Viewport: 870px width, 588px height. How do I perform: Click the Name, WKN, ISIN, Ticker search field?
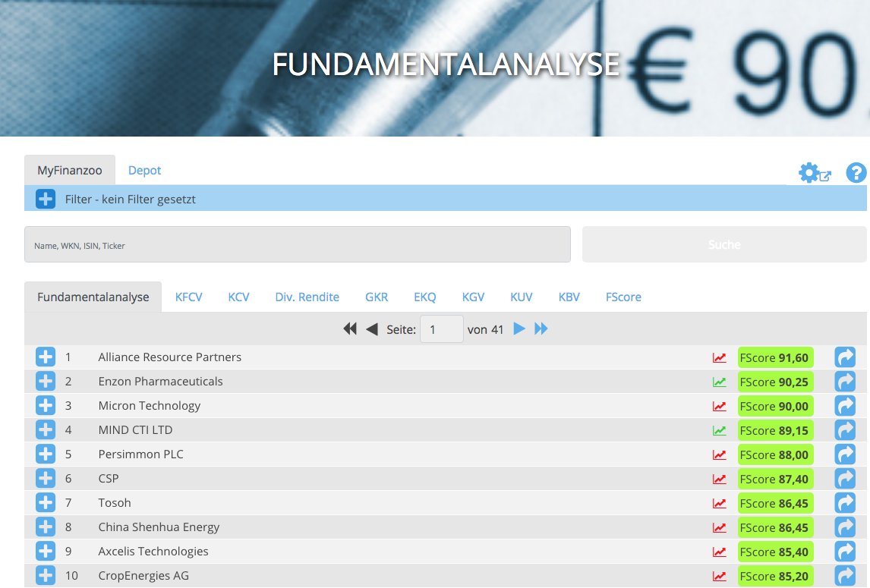[x=298, y=244]
